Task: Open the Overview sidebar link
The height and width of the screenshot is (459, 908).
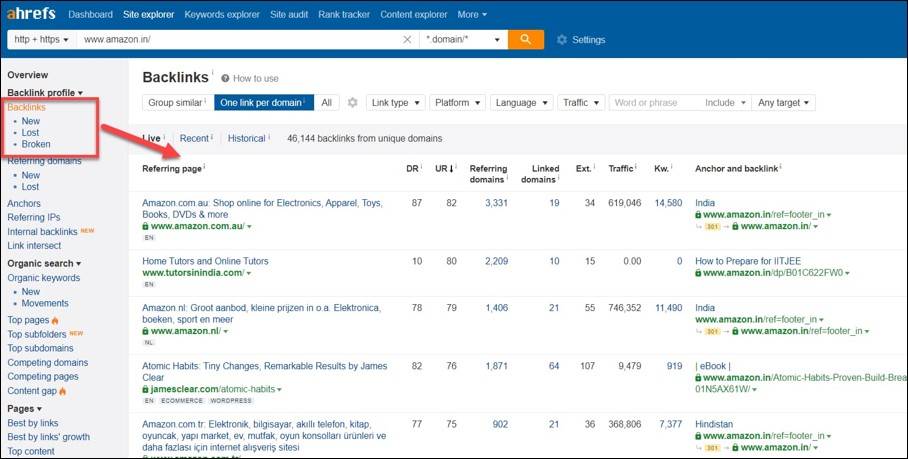Action: click(27, 75)
